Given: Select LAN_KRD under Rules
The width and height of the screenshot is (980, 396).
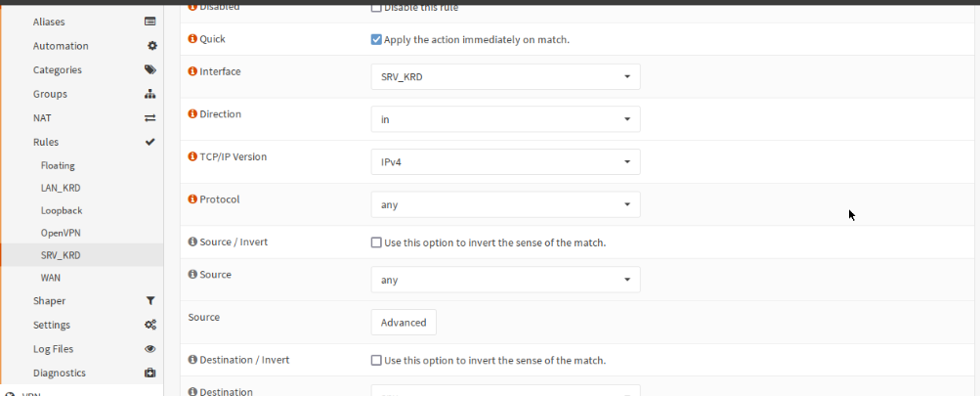Looking at the screenshot, I should (61, 188).
